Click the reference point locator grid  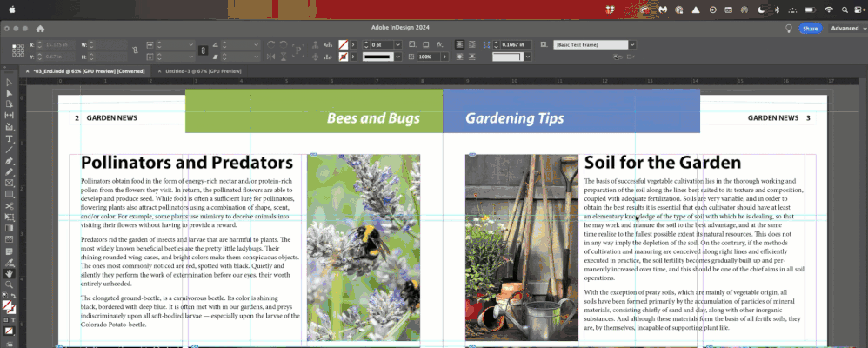[x=17, y=50]
